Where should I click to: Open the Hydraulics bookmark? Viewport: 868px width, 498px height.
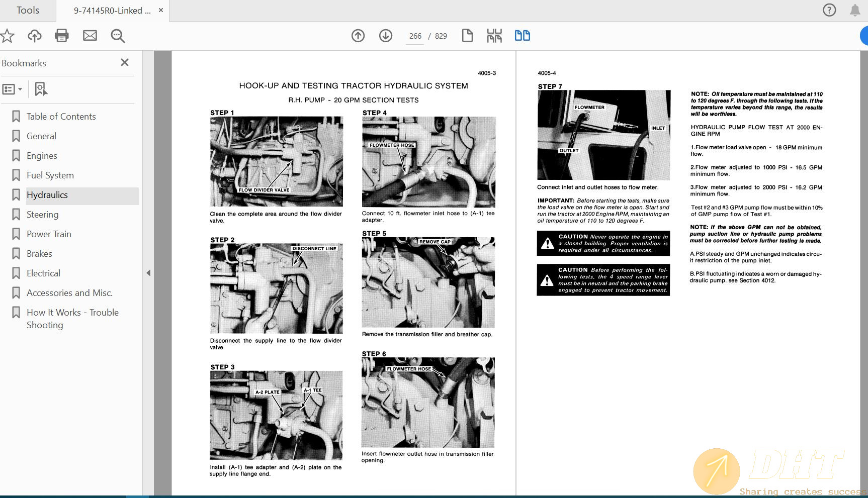pyautogui.click(x=47, y=195)
